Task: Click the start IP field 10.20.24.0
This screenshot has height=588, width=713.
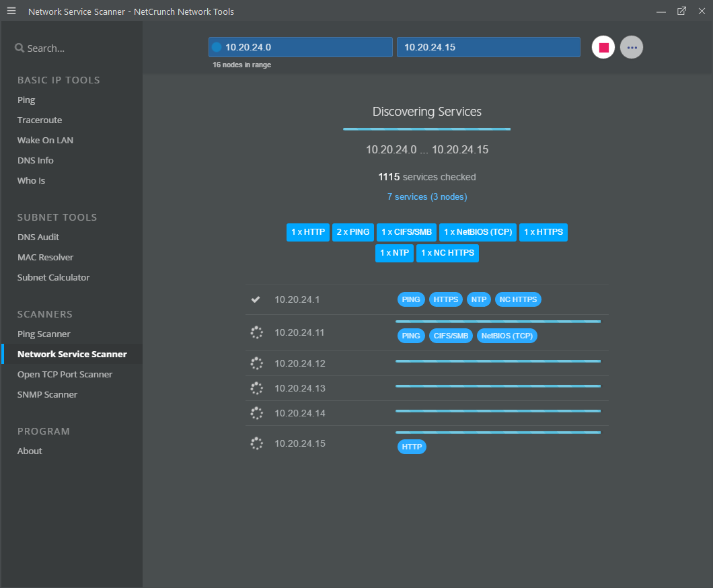Action: coord(300,47)
